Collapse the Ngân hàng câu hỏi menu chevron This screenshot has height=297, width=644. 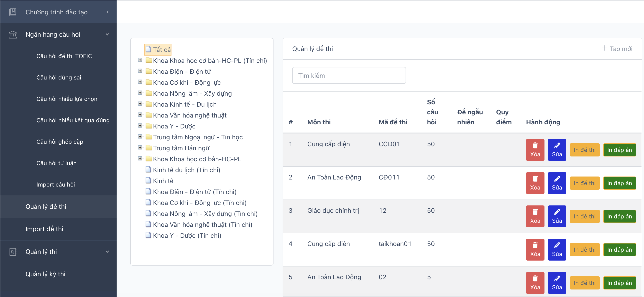(107, 34)
